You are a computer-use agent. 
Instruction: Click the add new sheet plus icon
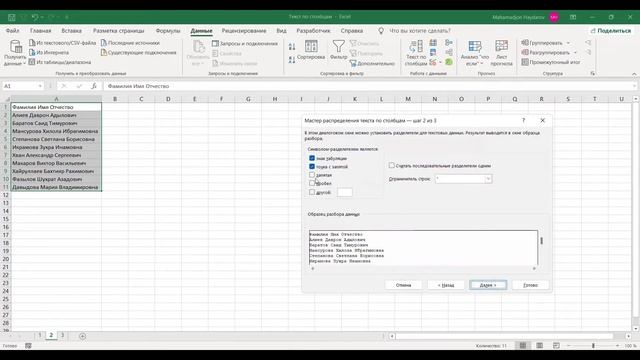pos(82,336)
